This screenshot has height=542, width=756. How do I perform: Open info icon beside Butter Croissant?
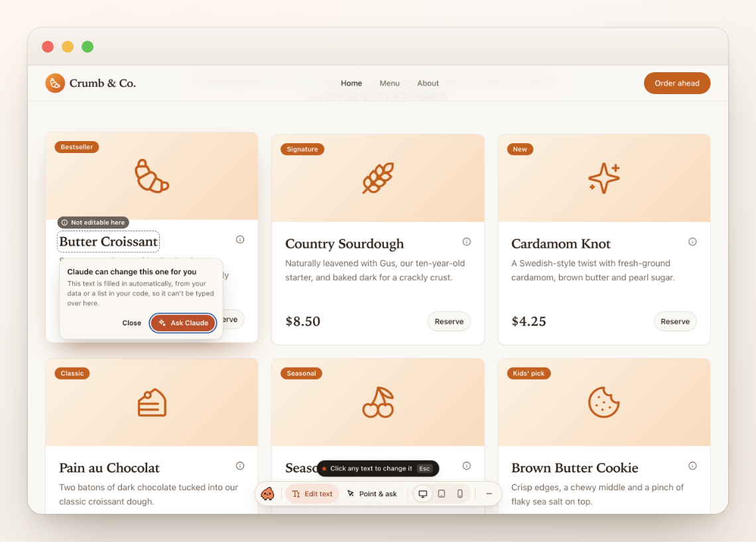coord(240,239)
